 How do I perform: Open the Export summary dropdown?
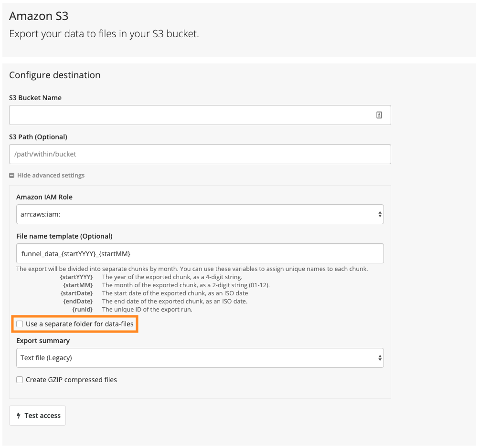pyautogui.click(x=200, y=358)
